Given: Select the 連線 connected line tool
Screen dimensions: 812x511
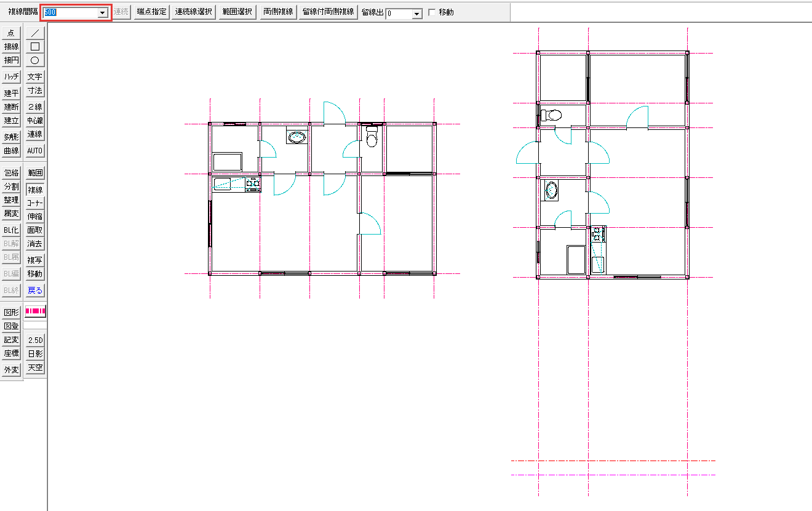Looking at the screenshot, I should (x=35, y=134).
